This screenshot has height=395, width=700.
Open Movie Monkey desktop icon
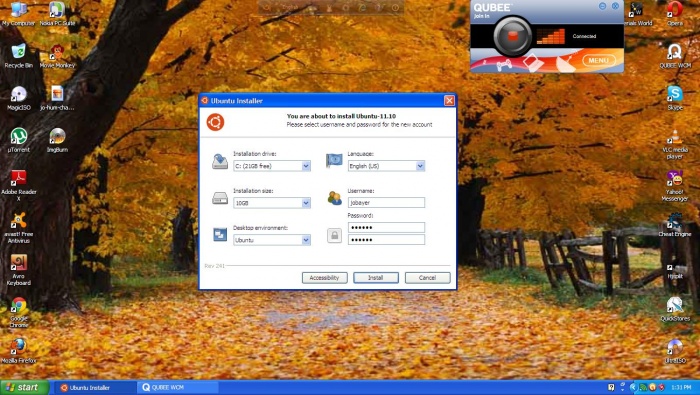[x=57, y=56]
